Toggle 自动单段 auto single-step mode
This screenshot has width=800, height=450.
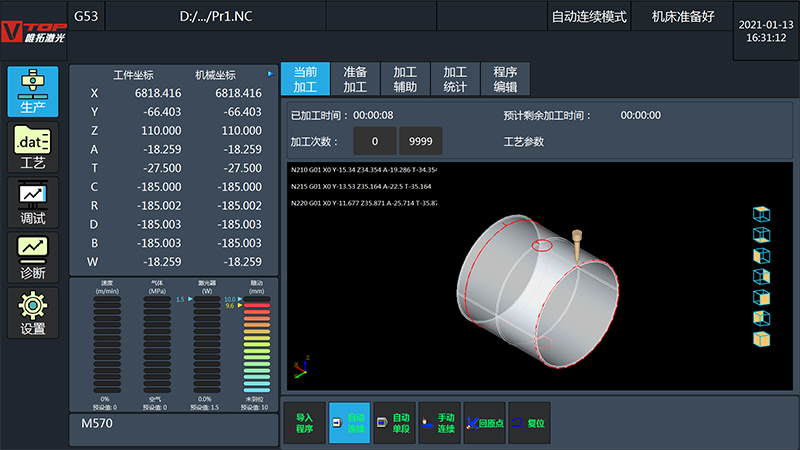point(394,423)
